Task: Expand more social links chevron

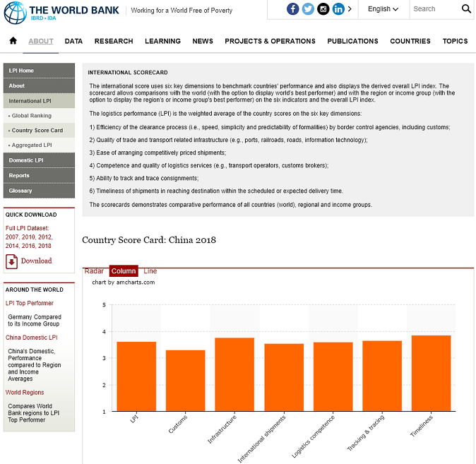Action: pos(351,9)
